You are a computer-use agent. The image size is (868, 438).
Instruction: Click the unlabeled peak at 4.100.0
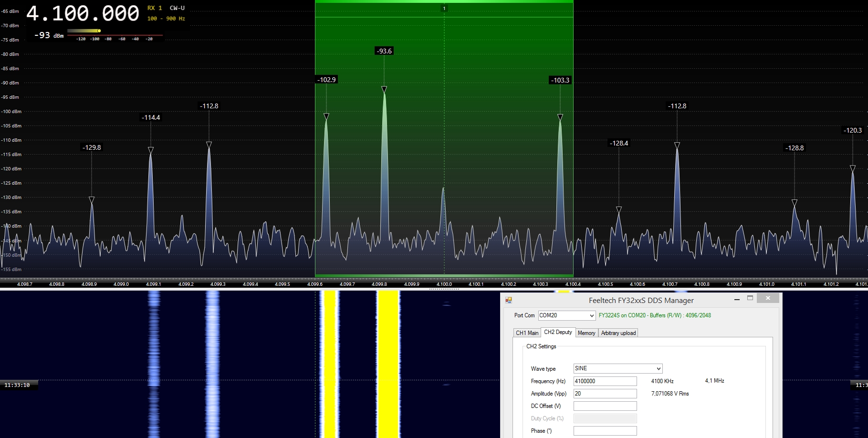[x=443, y=189]
